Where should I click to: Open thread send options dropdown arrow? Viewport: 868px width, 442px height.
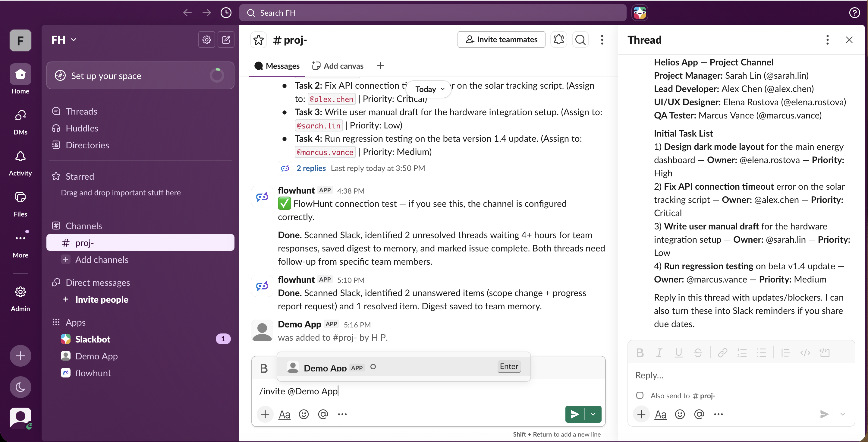(842, 414)
